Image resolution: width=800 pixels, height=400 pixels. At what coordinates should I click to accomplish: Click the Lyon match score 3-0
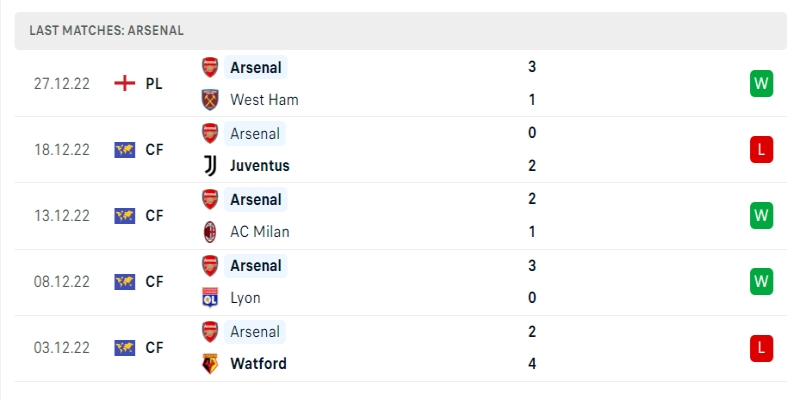point(532,282)
